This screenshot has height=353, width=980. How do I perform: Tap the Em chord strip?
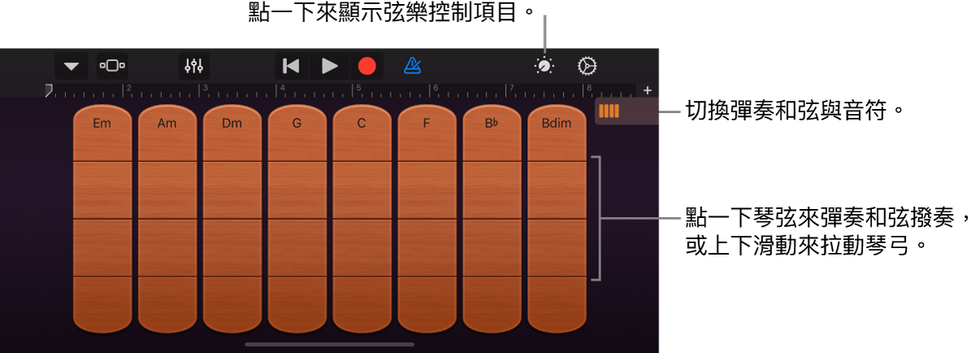pyautogui.click(x=102, y=124)
